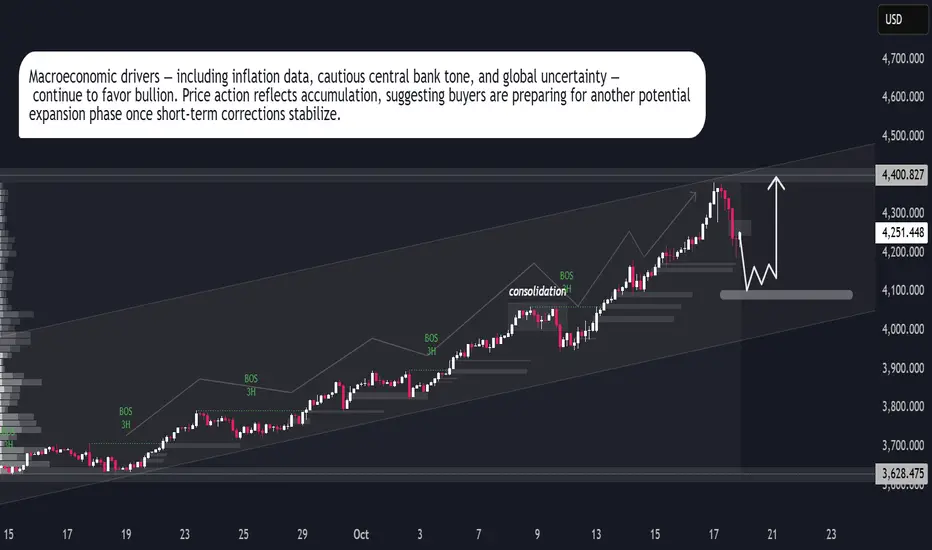Click the 21 date on the time axis
Image resolution: width=932 pixels, height=550 pixels.
pos(770,534)
